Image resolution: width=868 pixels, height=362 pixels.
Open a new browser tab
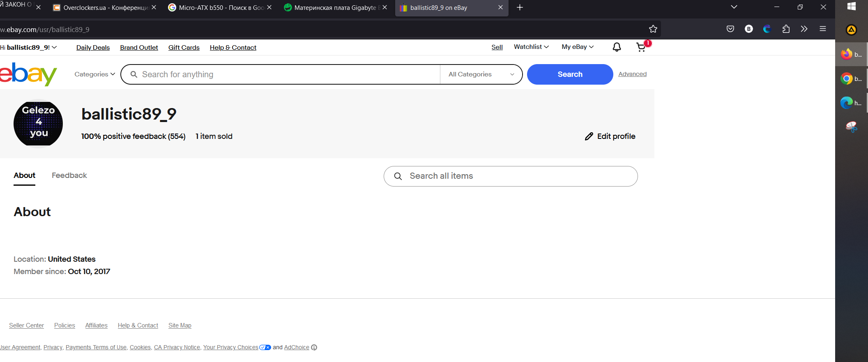520,7
